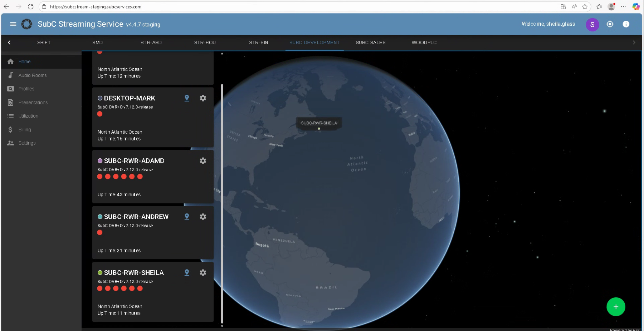Click the SUBC-RWR-SHEILA marker on the globe
Screen dimensions: 644x331
click(319, 128)
